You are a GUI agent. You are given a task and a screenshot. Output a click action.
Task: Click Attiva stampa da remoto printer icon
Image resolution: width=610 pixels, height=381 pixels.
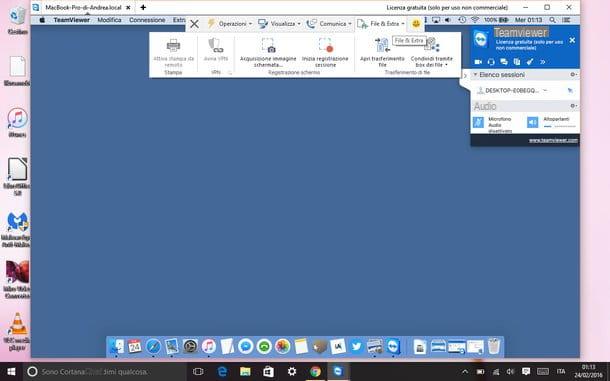pyautogui.click(x=174, y=46)
